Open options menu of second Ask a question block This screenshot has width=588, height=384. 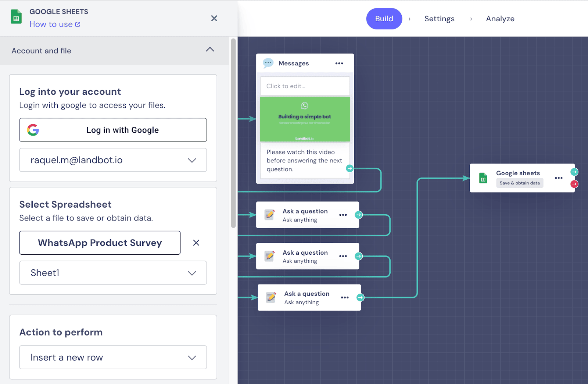[x=343, y=256]
